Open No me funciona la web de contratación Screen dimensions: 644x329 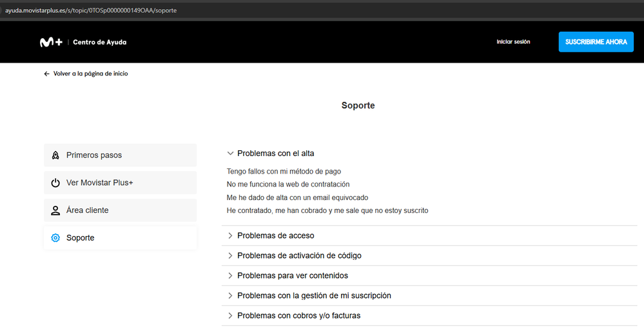pos(288,184)
